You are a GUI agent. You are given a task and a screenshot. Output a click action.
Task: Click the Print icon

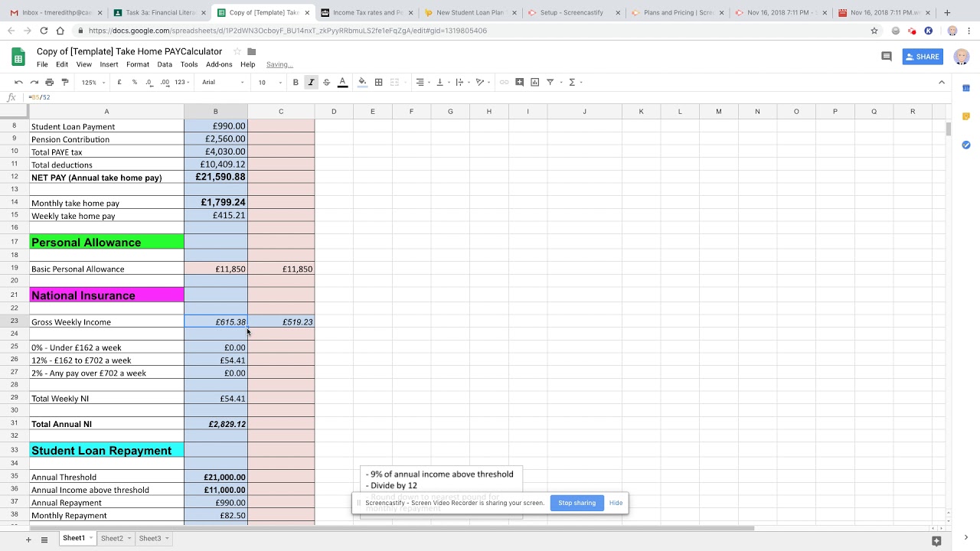point(49,82)
